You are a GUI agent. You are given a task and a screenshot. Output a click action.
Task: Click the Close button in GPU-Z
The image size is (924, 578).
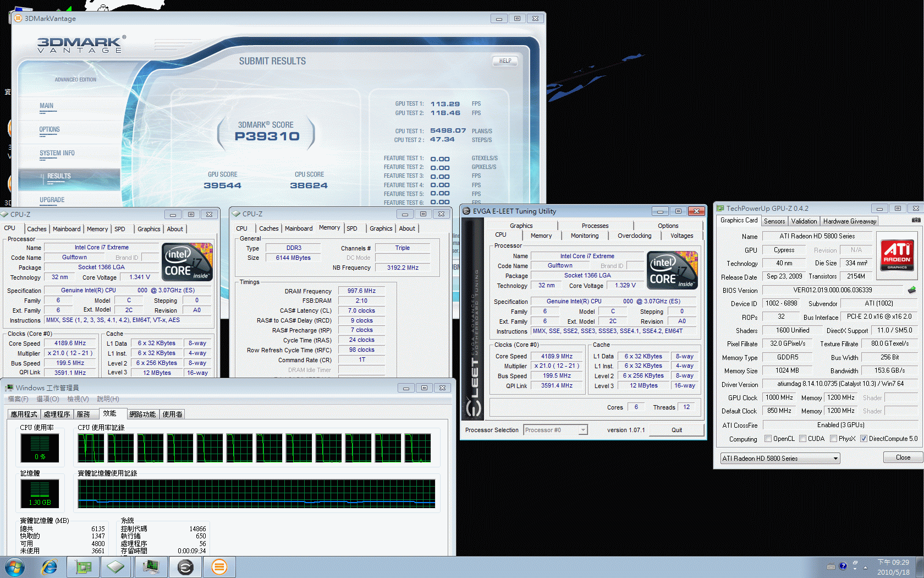point(903,457)
